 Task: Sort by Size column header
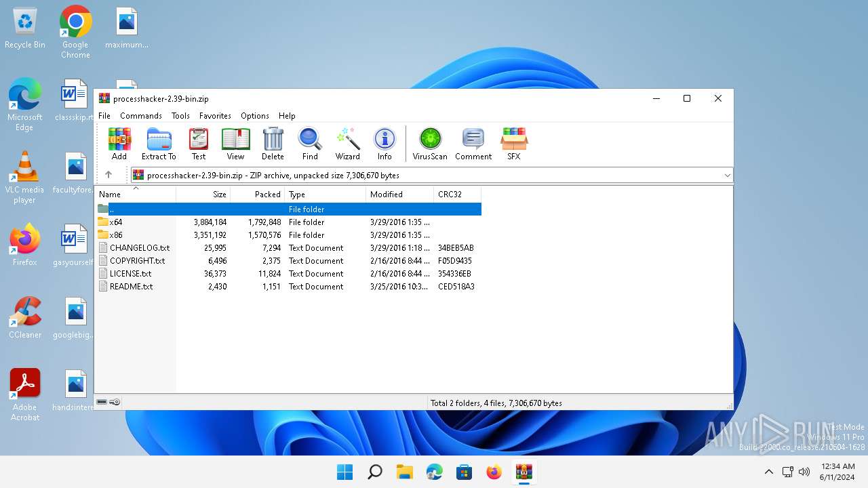203,195
